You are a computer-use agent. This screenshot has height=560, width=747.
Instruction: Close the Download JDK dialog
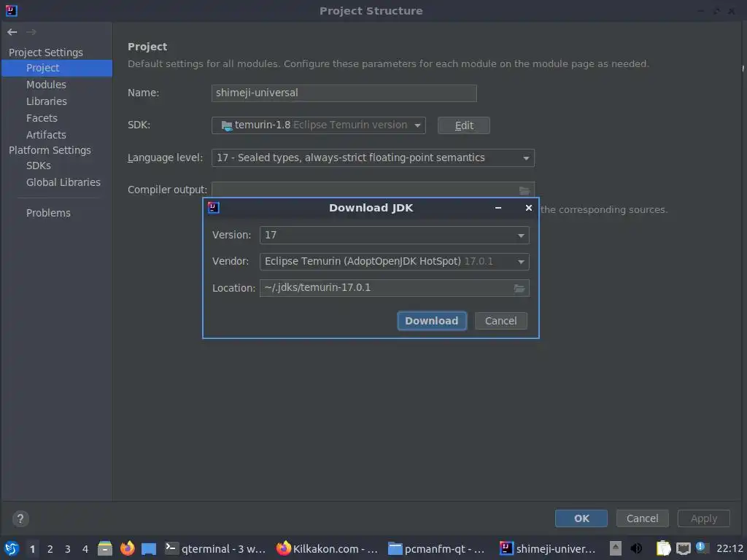tap(528, 208)
